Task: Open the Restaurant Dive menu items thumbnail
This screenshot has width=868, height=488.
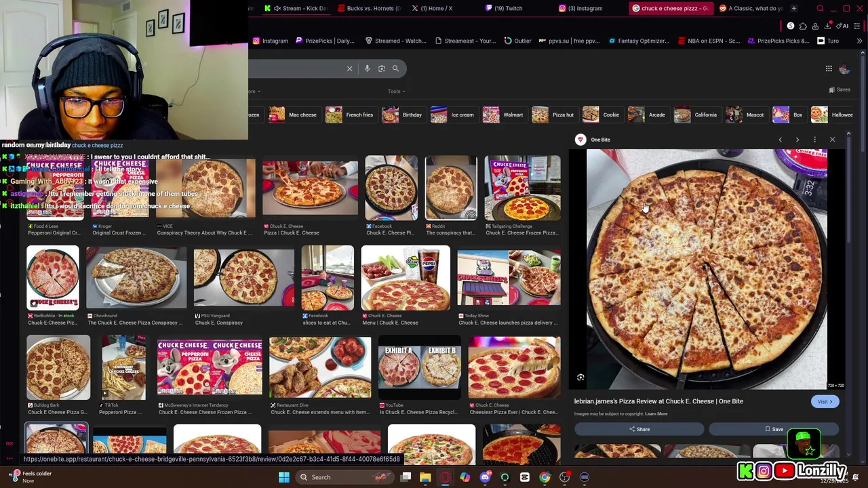Action: 320,367
